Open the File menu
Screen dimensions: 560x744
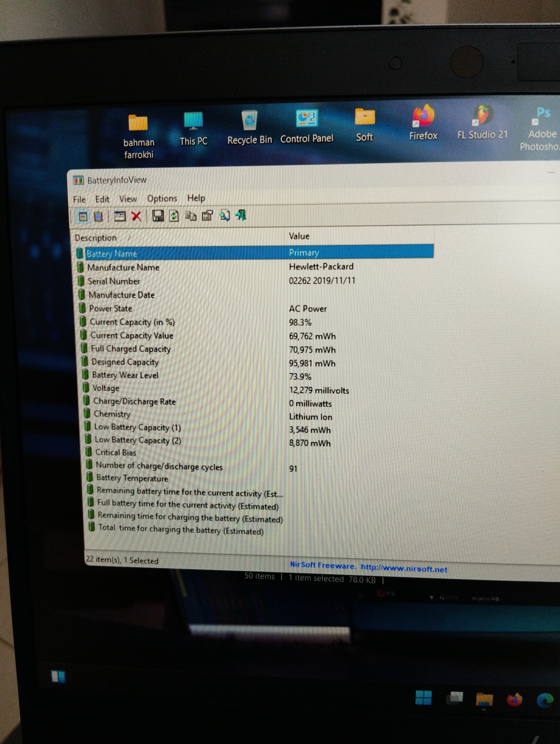click(x=79, y=199)
